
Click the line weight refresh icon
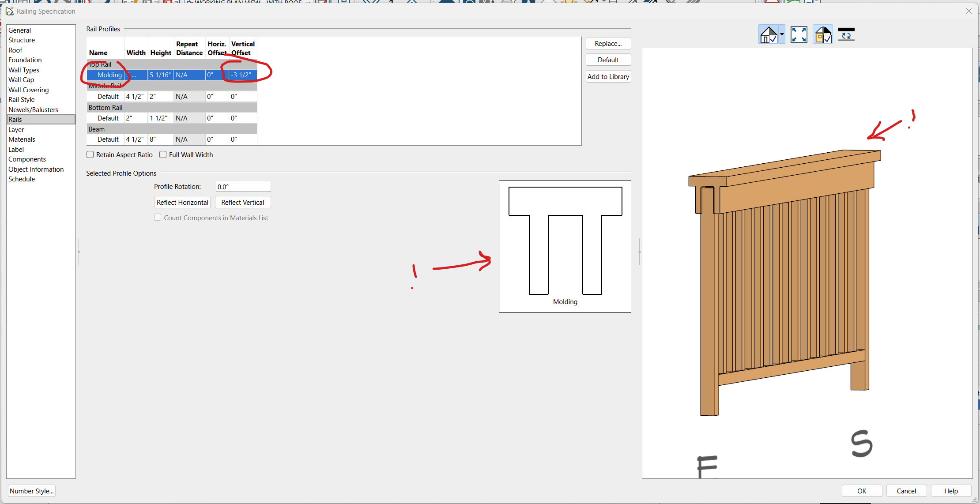pos(846,34)
